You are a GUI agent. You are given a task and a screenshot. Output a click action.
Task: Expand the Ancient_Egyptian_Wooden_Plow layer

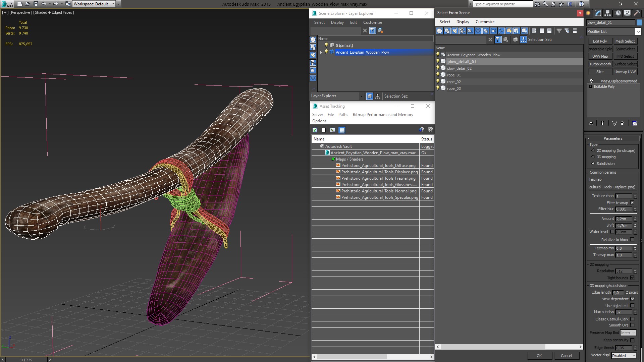pos(321,52)
